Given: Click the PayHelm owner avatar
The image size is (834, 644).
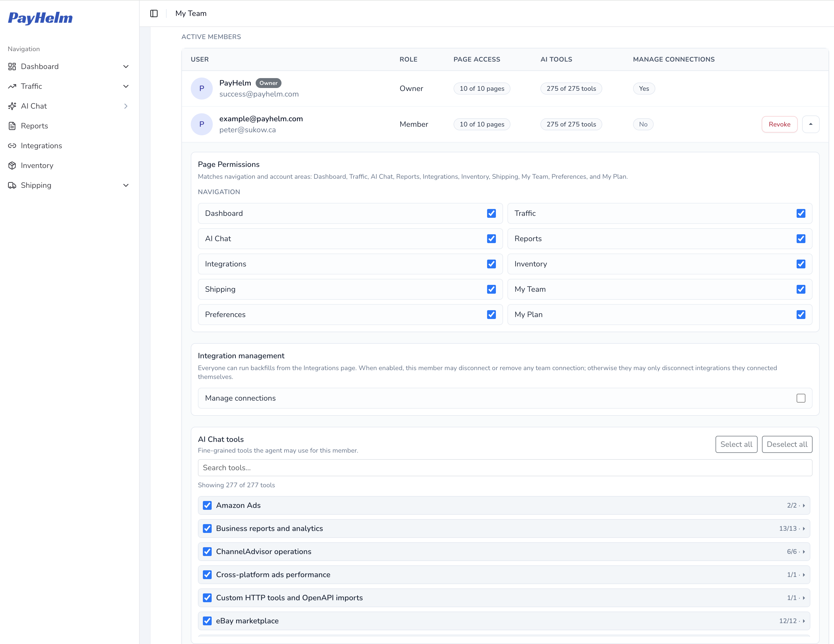Looking at the screenshot, I should [201, 89].
